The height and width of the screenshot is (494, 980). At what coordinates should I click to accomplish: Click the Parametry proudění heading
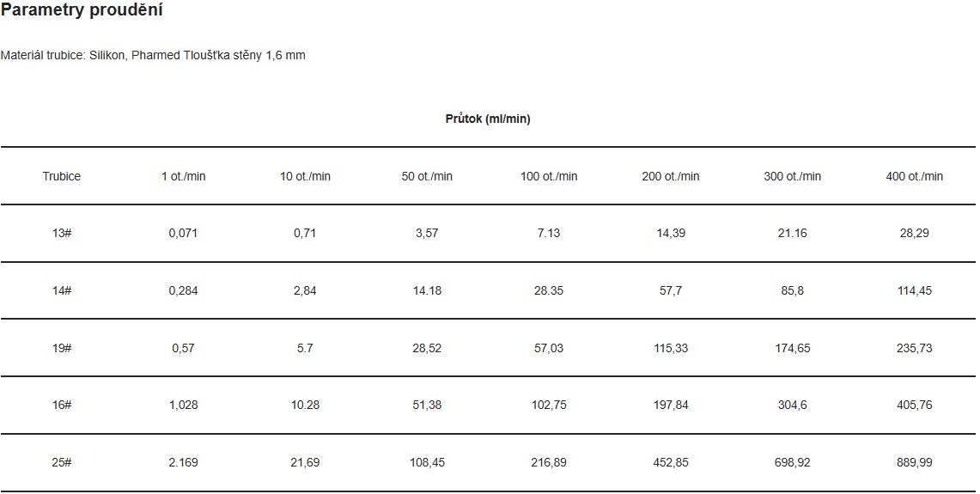82,10
